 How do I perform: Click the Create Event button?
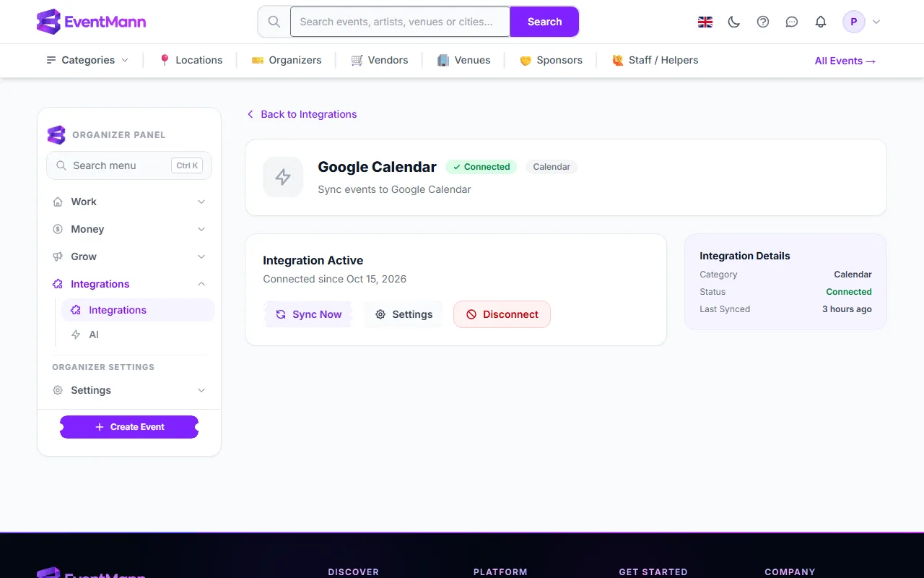pyautogui.click(x=129, y=427)
